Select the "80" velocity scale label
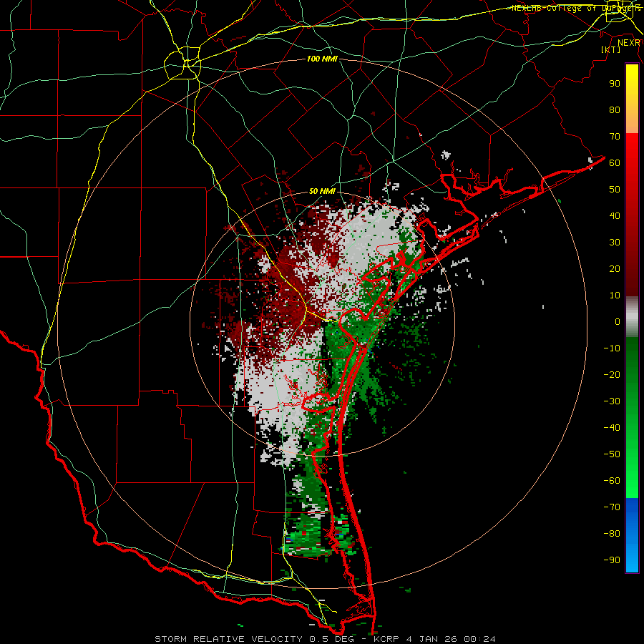 (x=615, y=109)
